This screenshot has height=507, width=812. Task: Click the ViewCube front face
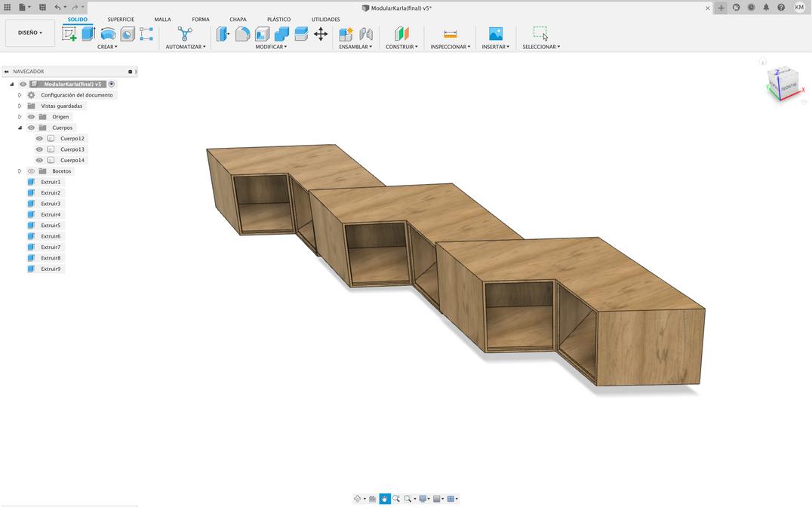788,88
